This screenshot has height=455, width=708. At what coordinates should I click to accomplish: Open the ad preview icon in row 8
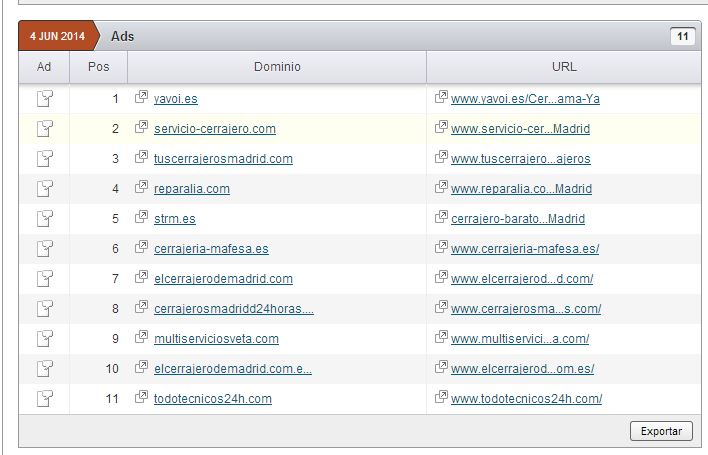click(x=45, y=308)
